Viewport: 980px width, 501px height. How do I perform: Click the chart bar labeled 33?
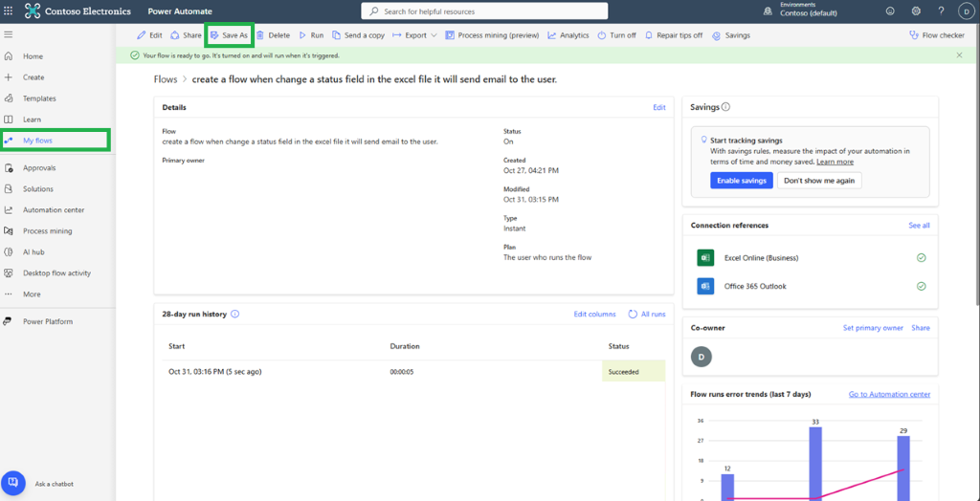coord(815,464)
